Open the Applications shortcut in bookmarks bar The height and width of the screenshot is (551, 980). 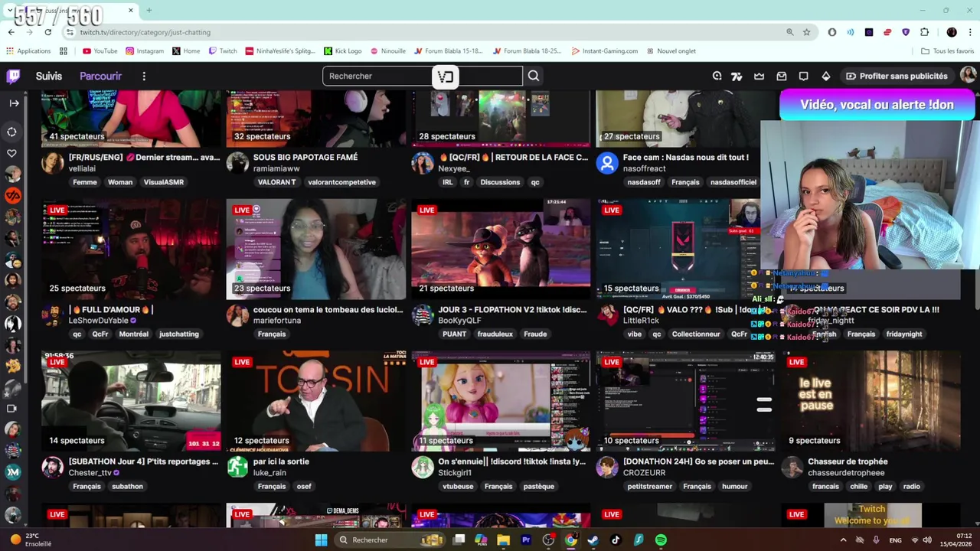28,51
